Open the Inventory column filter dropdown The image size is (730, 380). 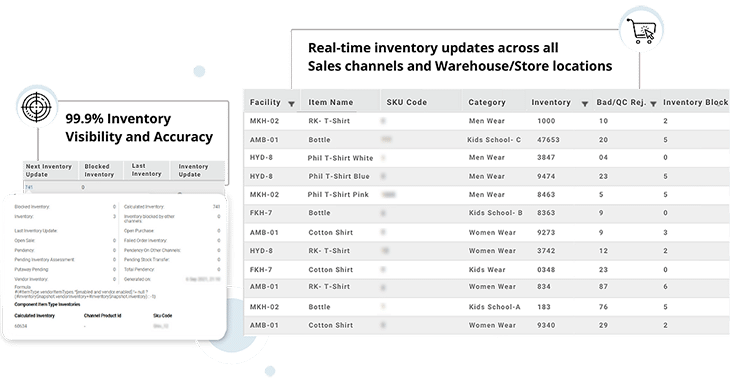tap(585, 104)
